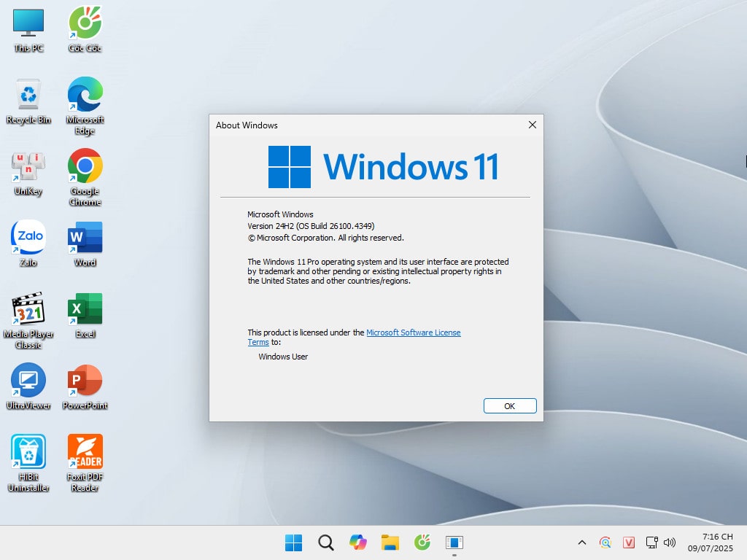Open the clock showing 7:16 CH
The width and height of the screenshot is (747, 560).
click(711, 542)
